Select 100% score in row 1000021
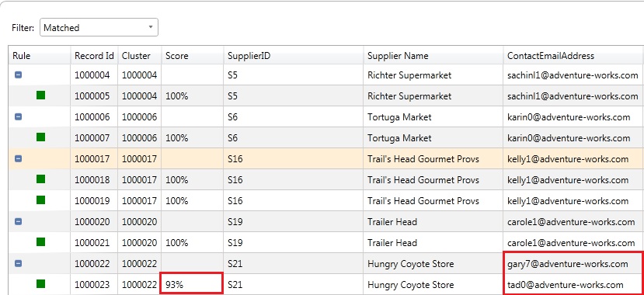 193,242
